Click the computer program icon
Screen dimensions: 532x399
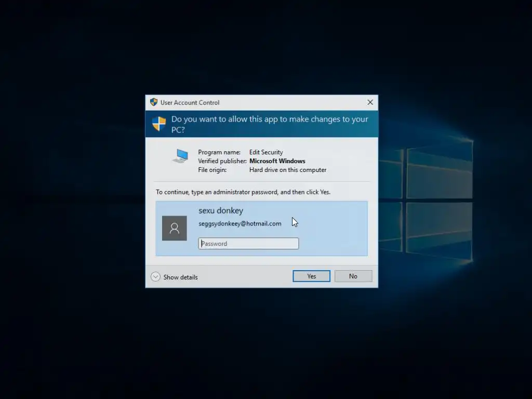click(180, 156)
